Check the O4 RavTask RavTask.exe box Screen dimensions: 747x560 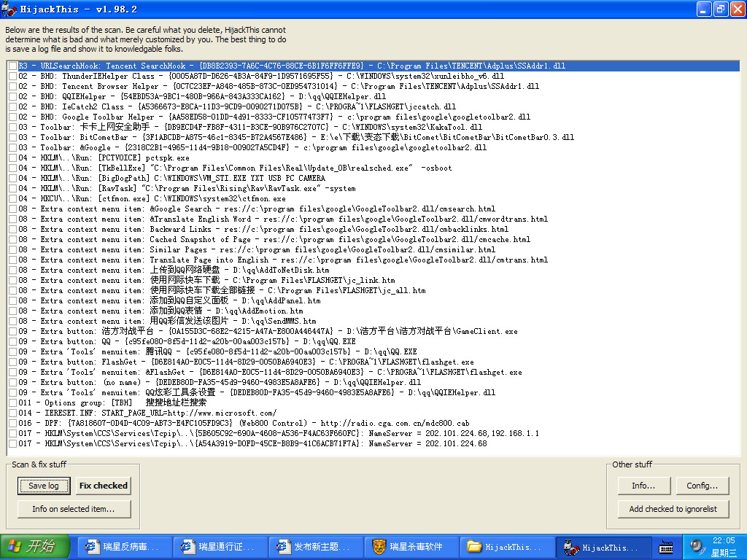tap(13, 189)
